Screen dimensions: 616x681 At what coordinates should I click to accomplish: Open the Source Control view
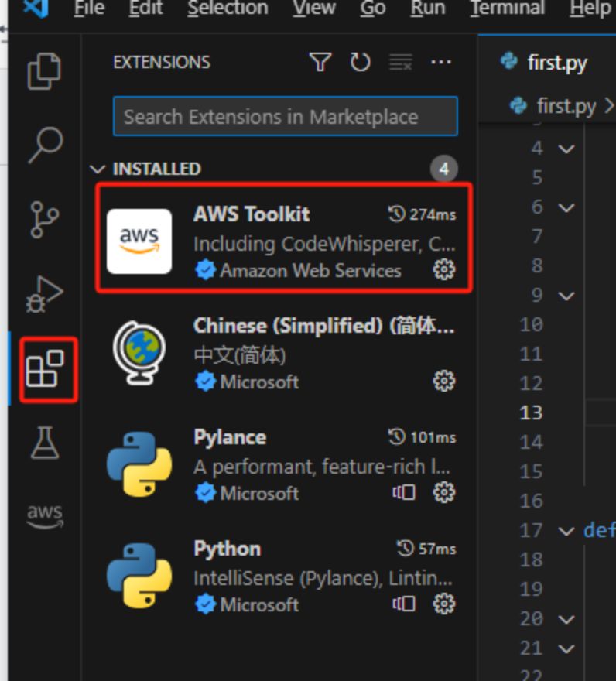coord(44,219)
